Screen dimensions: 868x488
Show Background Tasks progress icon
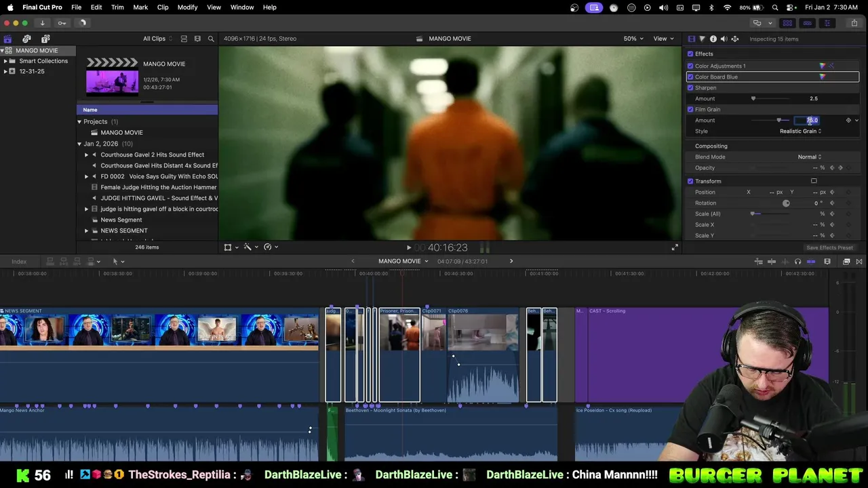pos(83,23)
